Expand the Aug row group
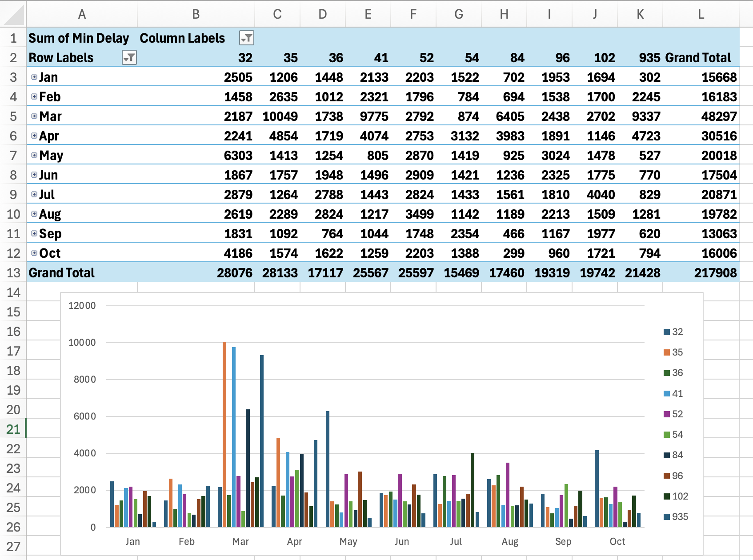Viewport: 753px width, 560px height. coord(34,214)
